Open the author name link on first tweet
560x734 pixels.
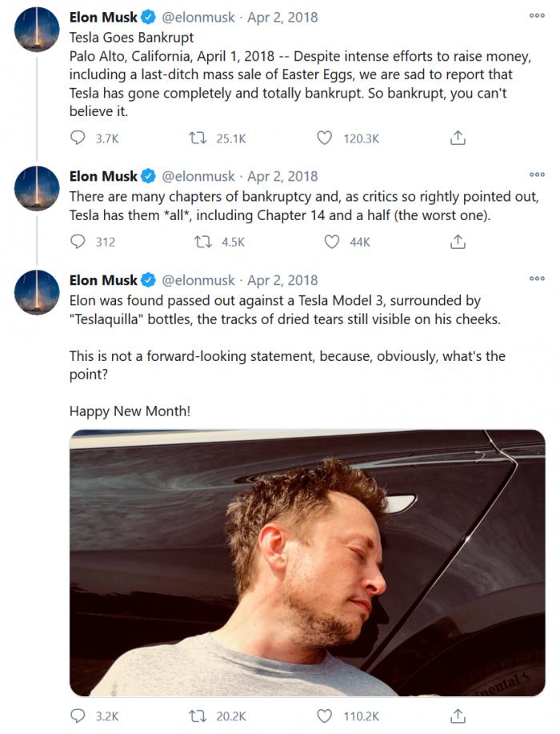(103, 17)
